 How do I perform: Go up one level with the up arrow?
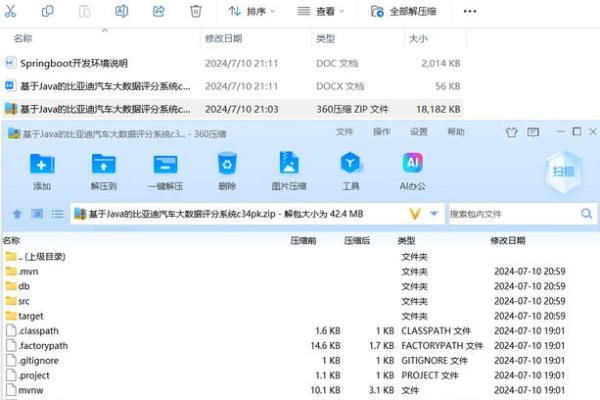pos(17,214)
